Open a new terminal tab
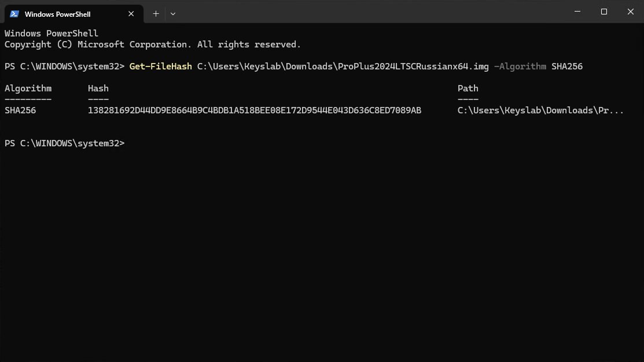The height and width of the screenshot is (362, 644). click(156, 14)
